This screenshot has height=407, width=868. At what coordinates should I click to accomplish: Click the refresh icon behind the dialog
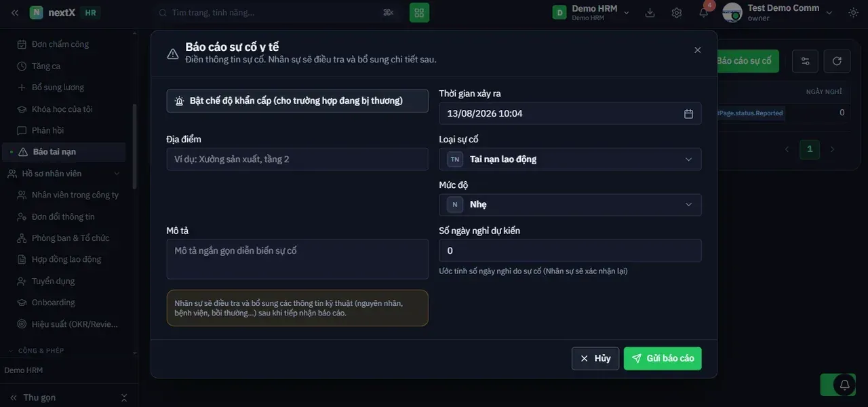[837, 61]
